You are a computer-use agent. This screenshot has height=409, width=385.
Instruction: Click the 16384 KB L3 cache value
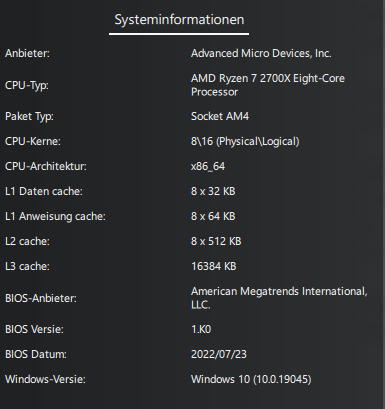[214, 266]
